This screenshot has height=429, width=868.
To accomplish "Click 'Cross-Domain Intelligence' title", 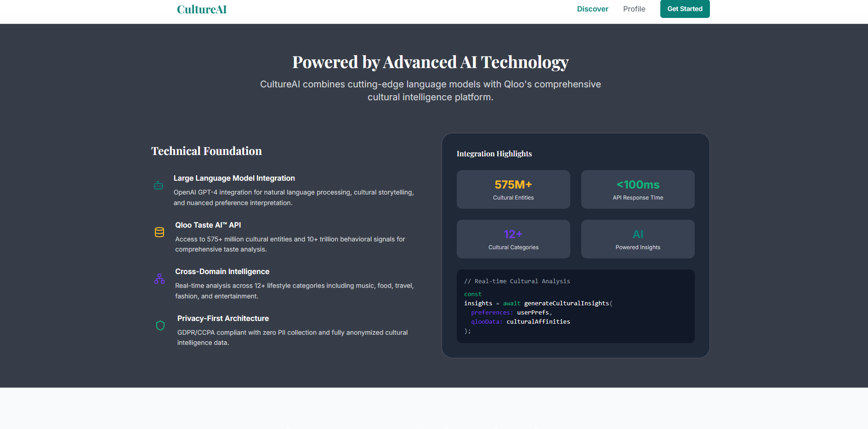I will coord(222,271).
